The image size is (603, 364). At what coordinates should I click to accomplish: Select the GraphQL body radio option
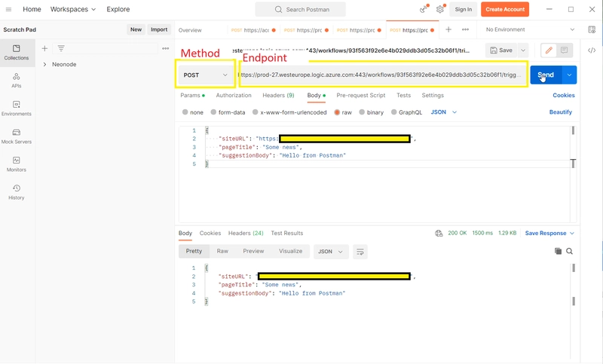pyautogui.click(x=393, y=112)
